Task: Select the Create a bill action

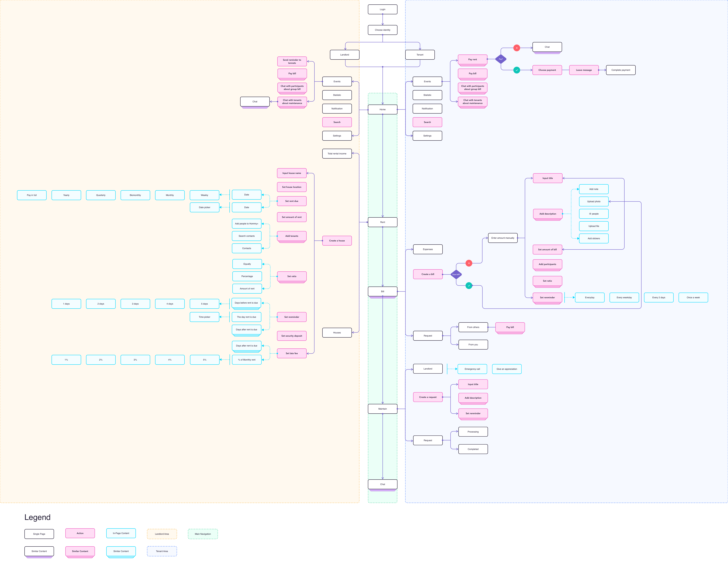Action: coord(428,274)
